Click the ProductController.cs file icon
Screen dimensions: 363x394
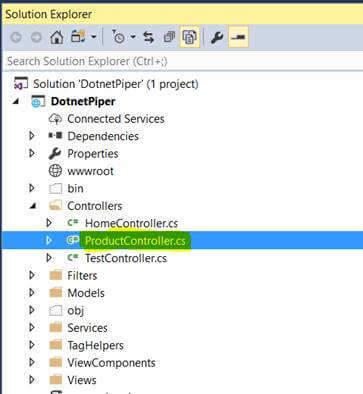pos(73,240)
